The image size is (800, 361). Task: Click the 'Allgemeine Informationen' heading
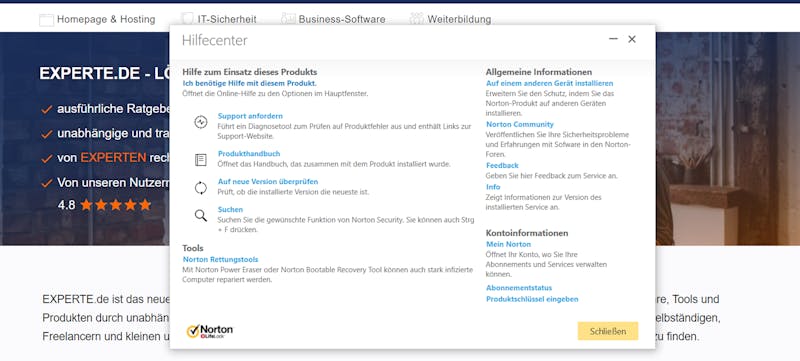[539, 72]
